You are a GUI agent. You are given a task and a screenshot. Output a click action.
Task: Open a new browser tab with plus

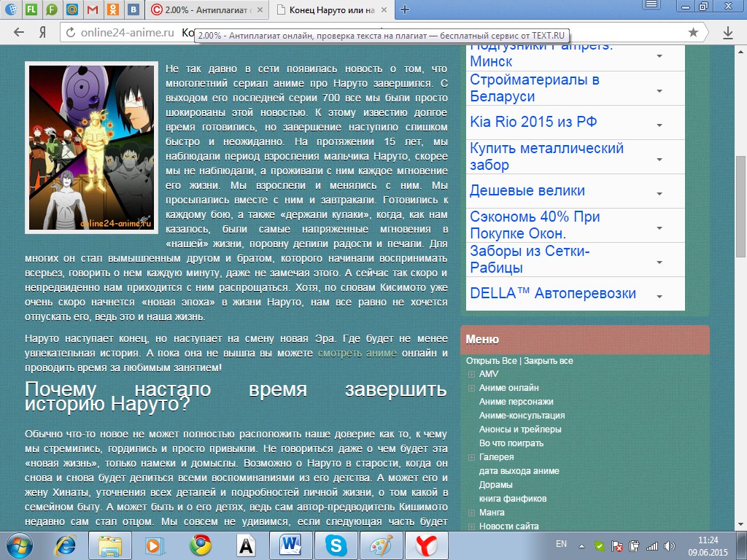404,9
